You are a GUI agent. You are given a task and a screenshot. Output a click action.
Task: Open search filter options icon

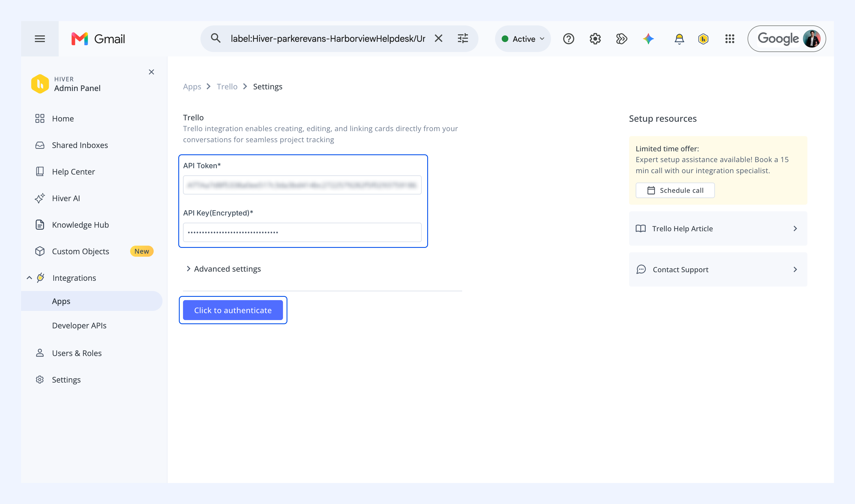tap(463, 38)
